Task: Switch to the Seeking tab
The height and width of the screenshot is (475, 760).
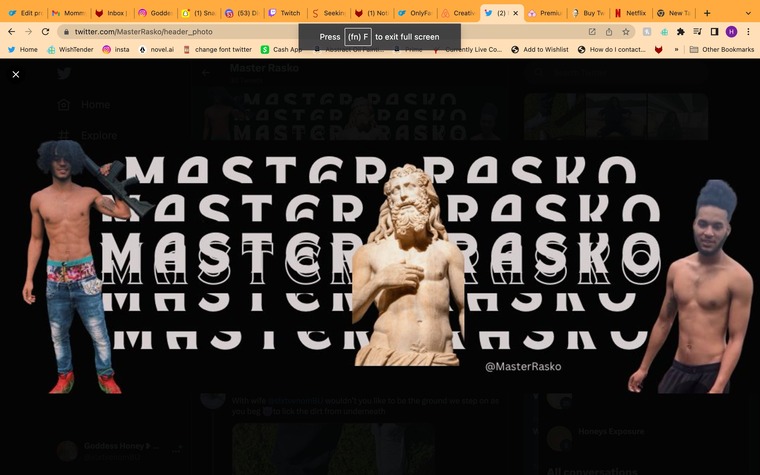Action: click(328, 13)
